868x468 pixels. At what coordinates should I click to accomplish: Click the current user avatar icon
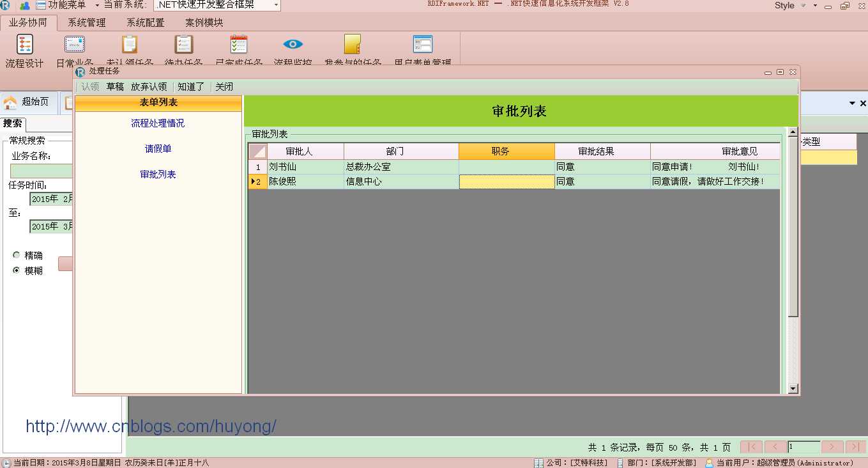point(709,463)
